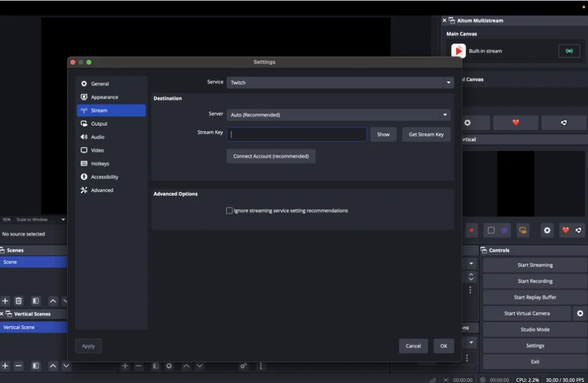This screenshot has height=383, width=588.
Task: Click into the Stream Key input field
Action: pos(297,135)
